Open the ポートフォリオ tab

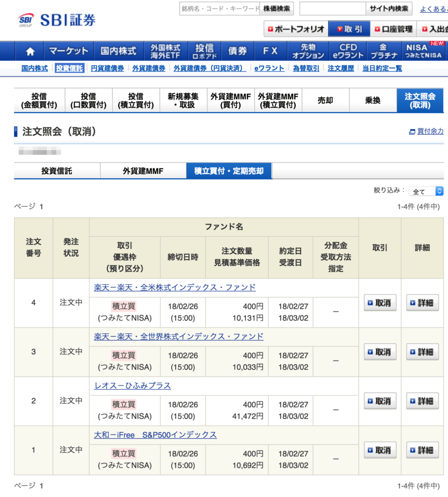coord(296,29)
